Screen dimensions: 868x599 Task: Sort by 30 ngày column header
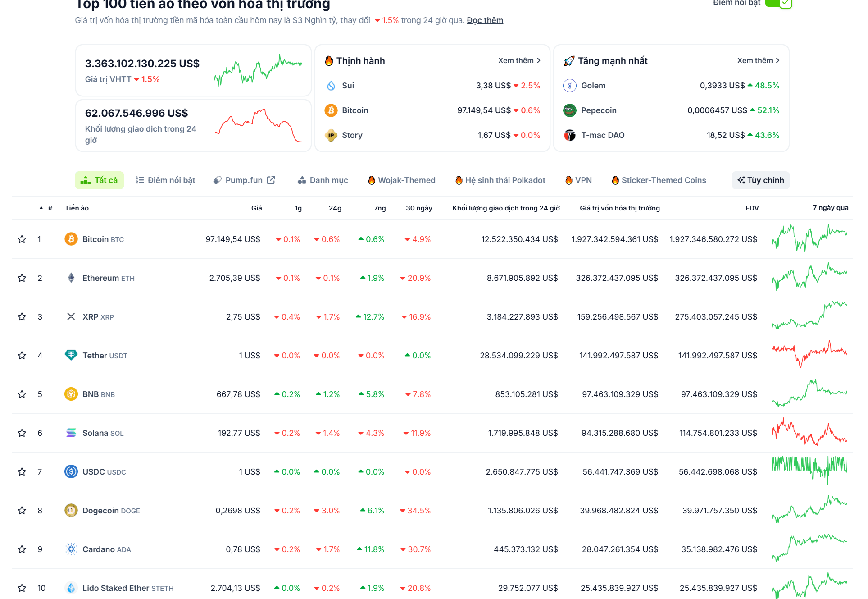point(419,208)
